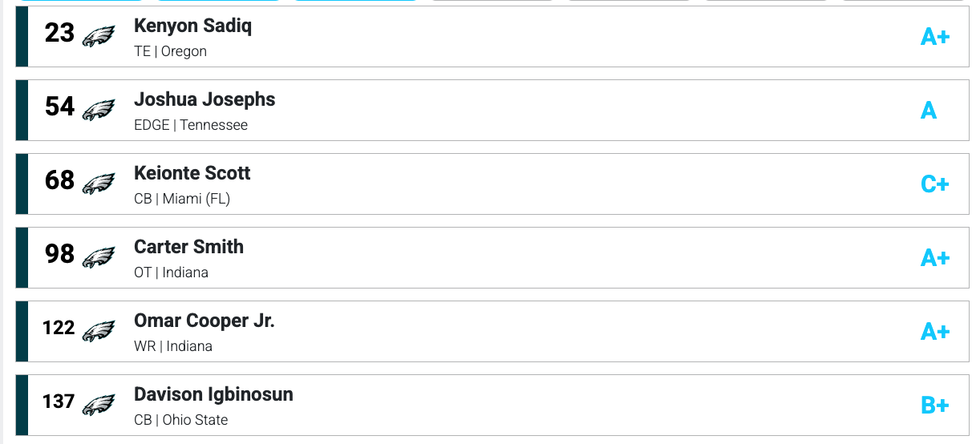The width and height of the screenshot is (980, 444).
Task: Select the Eagles logo by Omar Cooper Jr.
Action: tap(99, 331)
